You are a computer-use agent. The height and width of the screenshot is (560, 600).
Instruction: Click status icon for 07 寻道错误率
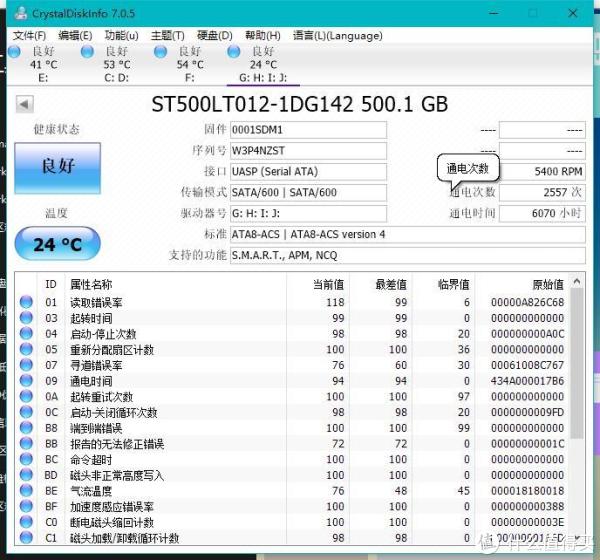pyautogui.click(x=26, y=365)
